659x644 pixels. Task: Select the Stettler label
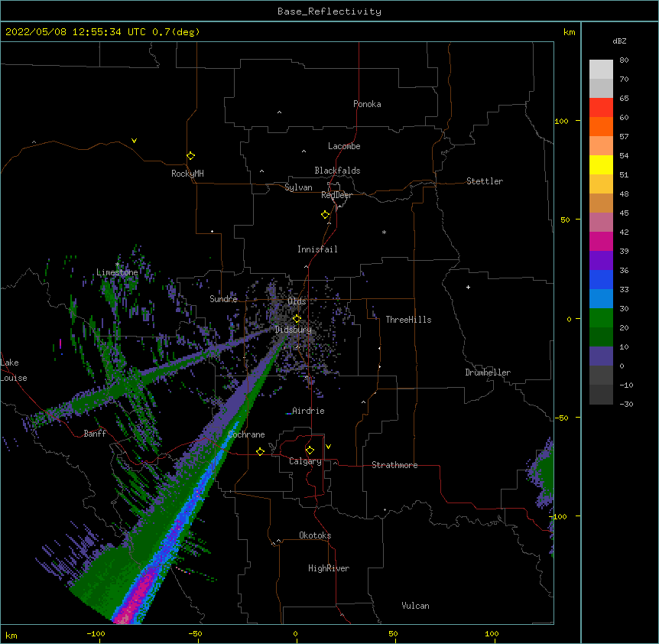tap(485, 181)
